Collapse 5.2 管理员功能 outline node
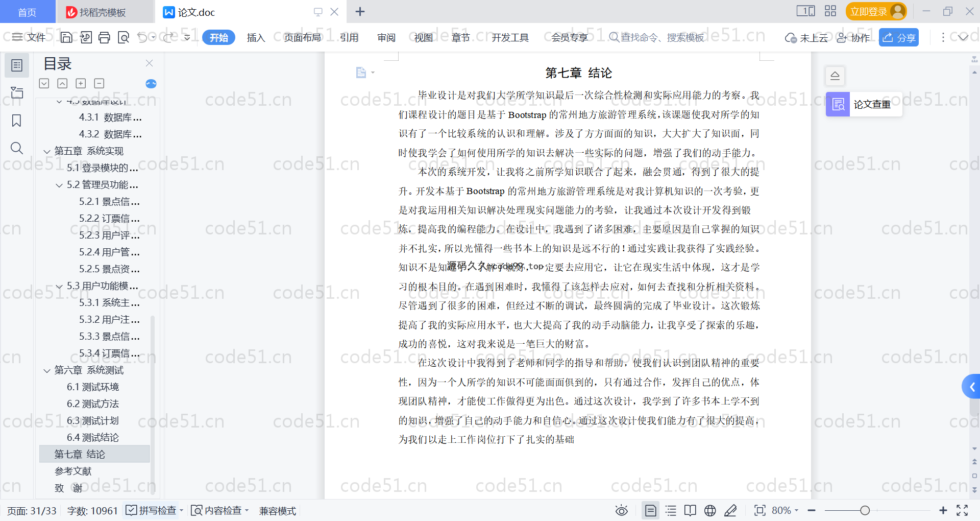This screenshot has height=521, width=980. (59, 185)
